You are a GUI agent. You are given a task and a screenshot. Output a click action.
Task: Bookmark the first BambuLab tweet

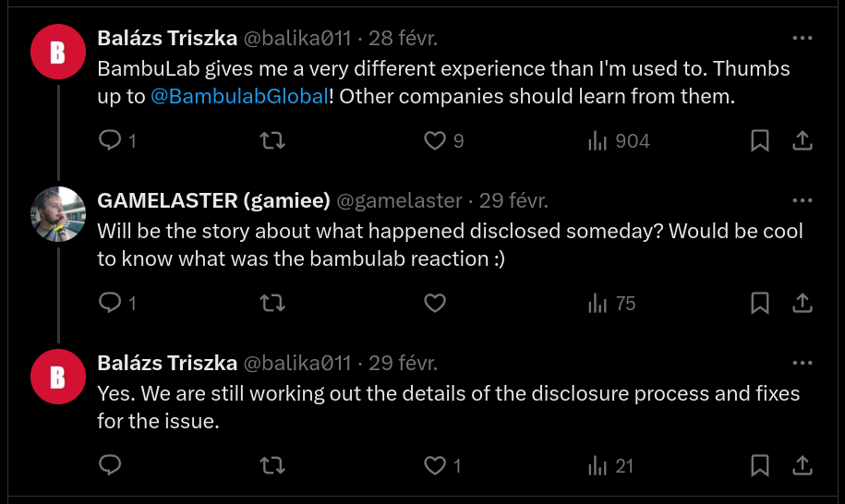pos(759,141)
